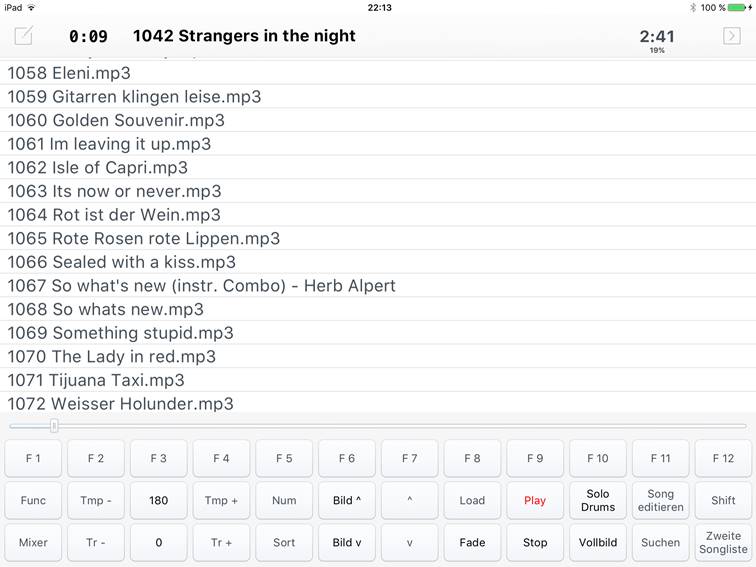Click the Suchen search button
The image size is (756, 567).
pyautogui.click(x=661, y=542)
